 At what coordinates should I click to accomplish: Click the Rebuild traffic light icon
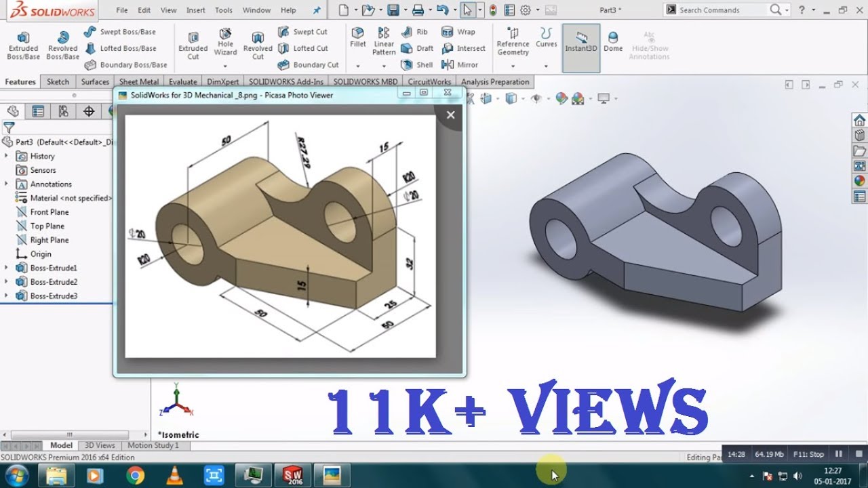[493, 10]
